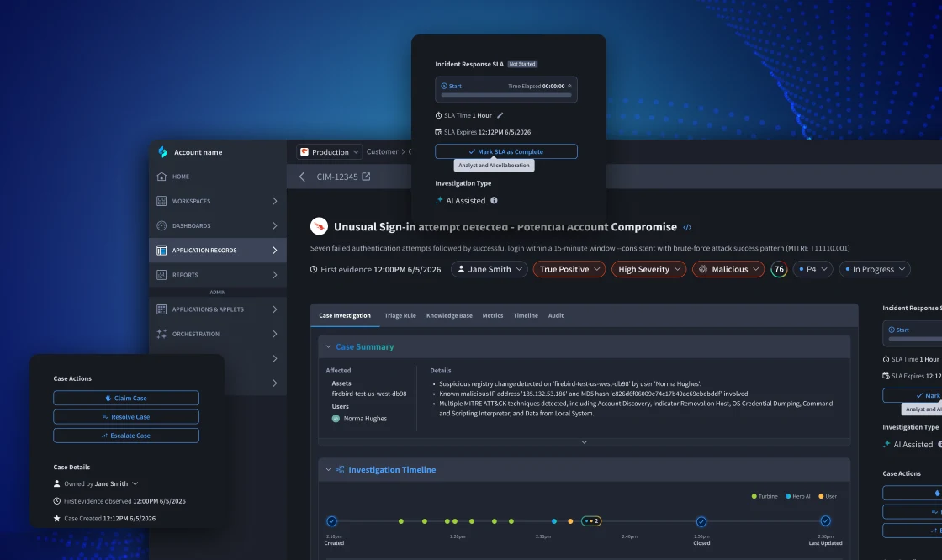This screenshot has width=942, height=560.
Task: Expand Case Summary details with bottom chevron
Action: click(x=584, y=442)
